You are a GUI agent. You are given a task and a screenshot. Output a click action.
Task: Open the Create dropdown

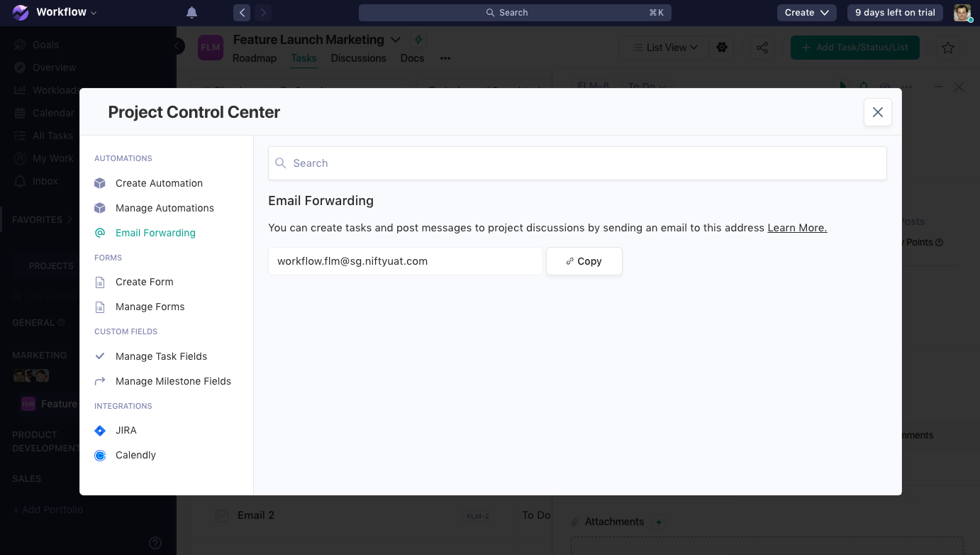pos(807,13)
